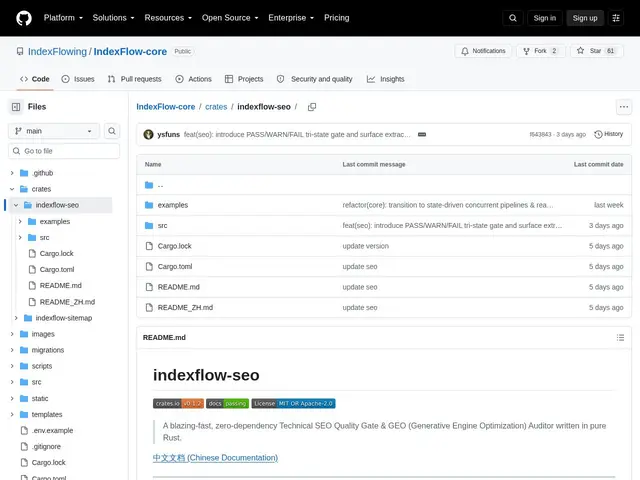Screen dimensions: 640x480
Task: Click the src folder icon in table
Action: click(149, 225)
